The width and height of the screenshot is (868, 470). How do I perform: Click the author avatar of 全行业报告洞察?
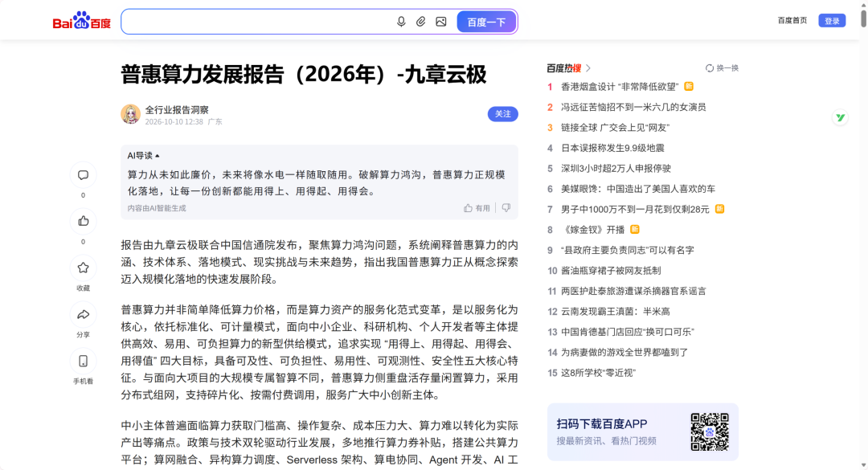click(131, 114)
